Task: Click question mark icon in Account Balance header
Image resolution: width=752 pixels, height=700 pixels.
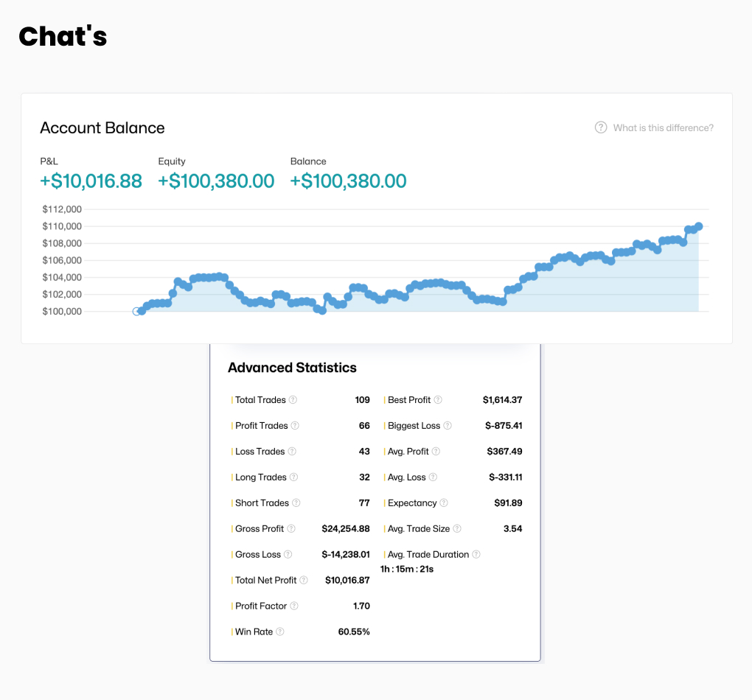Action: click(601, 127)
